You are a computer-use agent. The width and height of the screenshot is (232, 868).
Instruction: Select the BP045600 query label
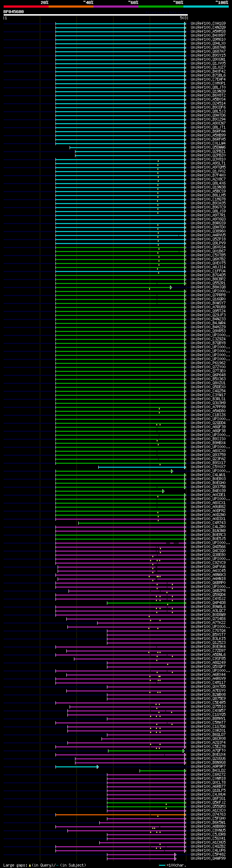point(14,12)
